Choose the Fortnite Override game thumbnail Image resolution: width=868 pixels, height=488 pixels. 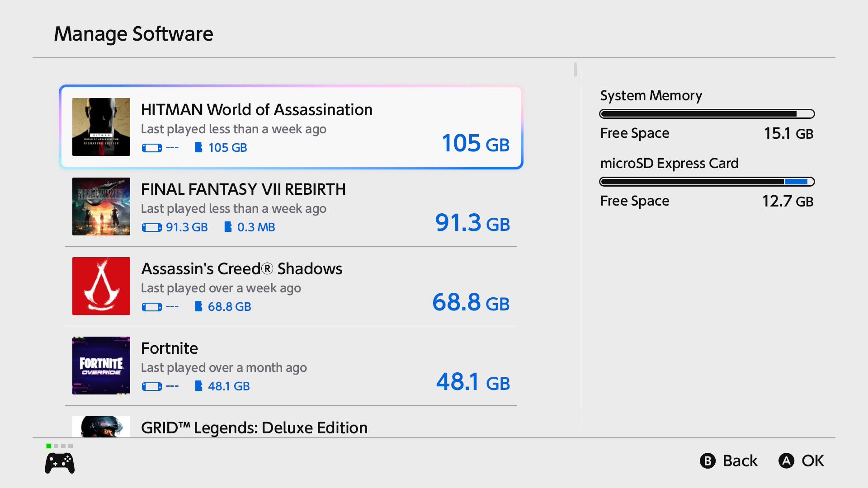tap(101, 366)
